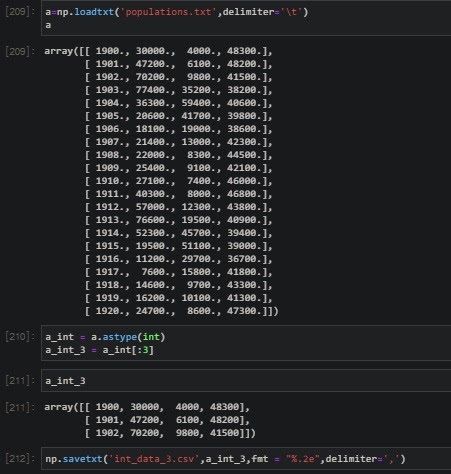Click the a_int_3 code cell 211
Viewport: 451px width, 474px height.
[246, 380]
